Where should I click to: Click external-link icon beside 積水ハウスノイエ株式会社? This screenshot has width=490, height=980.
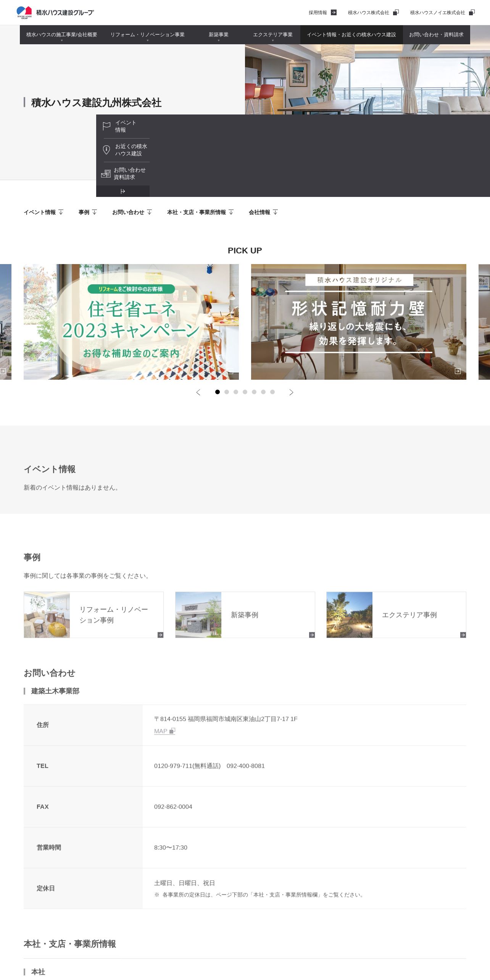pos(472,13)
